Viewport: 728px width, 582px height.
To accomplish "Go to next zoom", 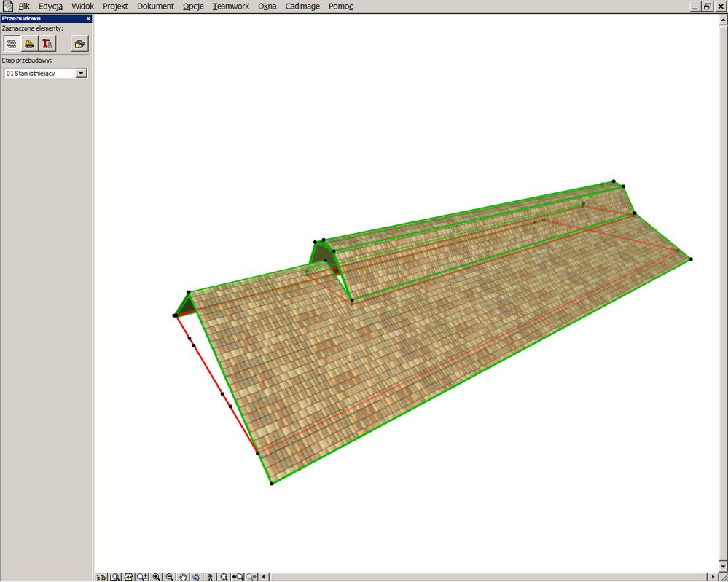I will pyautogui.click(x=251, y=577).
